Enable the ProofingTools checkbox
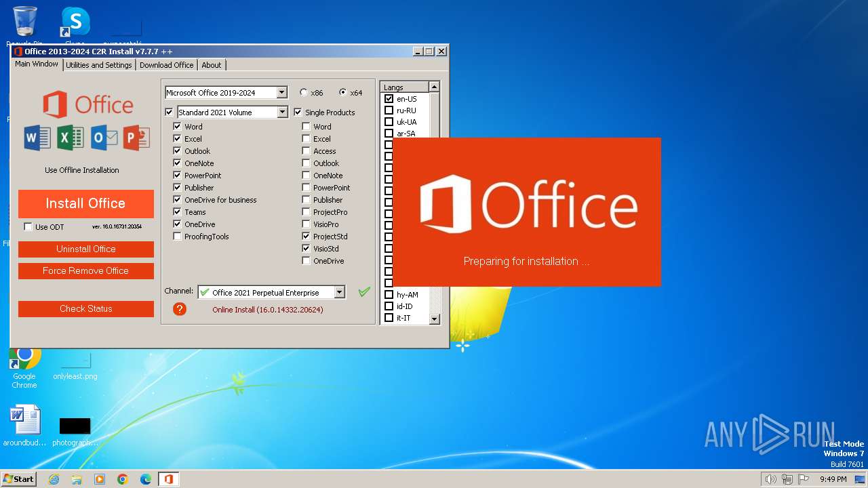 click(177, 236)
